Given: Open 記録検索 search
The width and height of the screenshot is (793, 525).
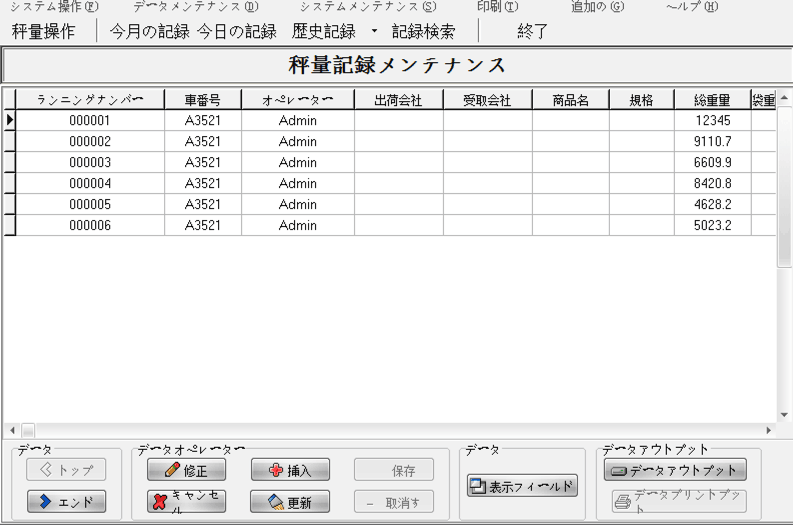Looking at the screenshot, I should [x=423, y=31].
